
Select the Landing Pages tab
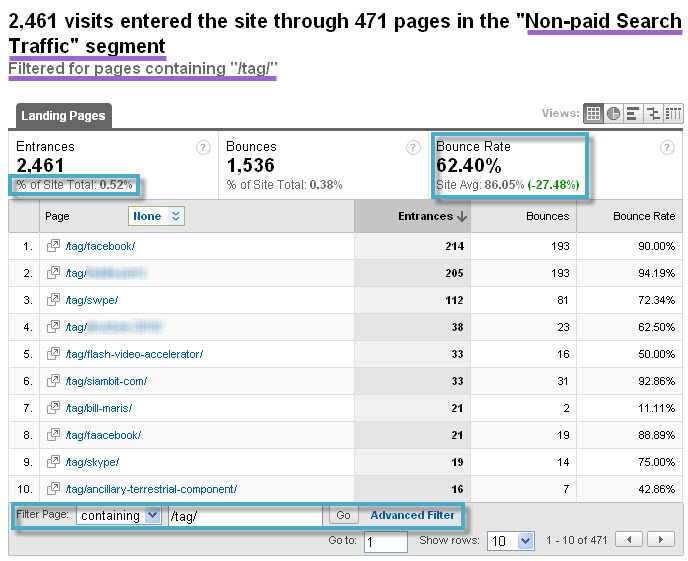pyautogui.click(x=63, y=116)
